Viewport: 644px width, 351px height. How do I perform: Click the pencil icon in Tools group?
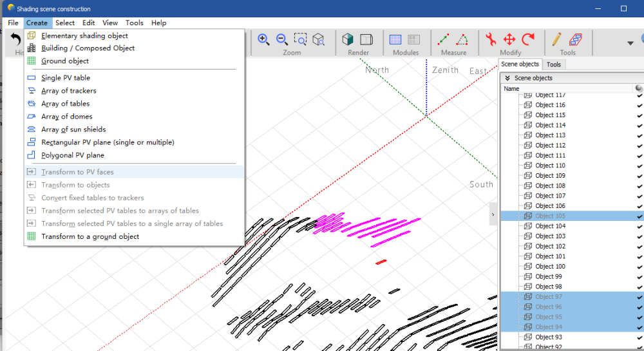click(557, 39)
